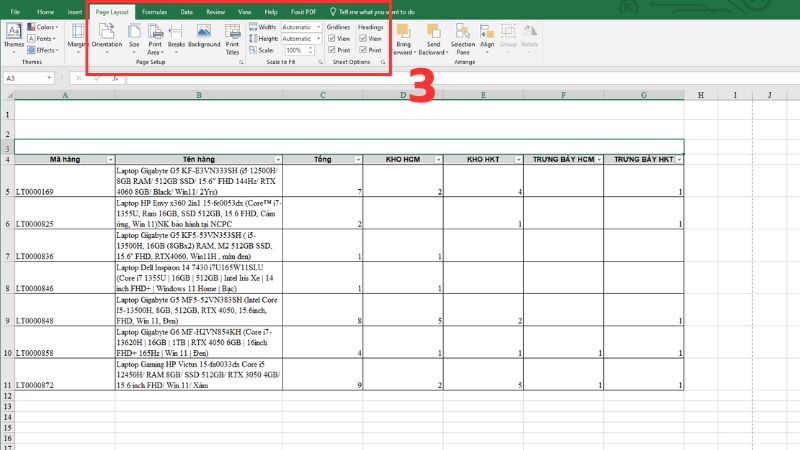This screenshot has width=800, height=450.
Task: Select row 12 header
Action: click(7, 396)
